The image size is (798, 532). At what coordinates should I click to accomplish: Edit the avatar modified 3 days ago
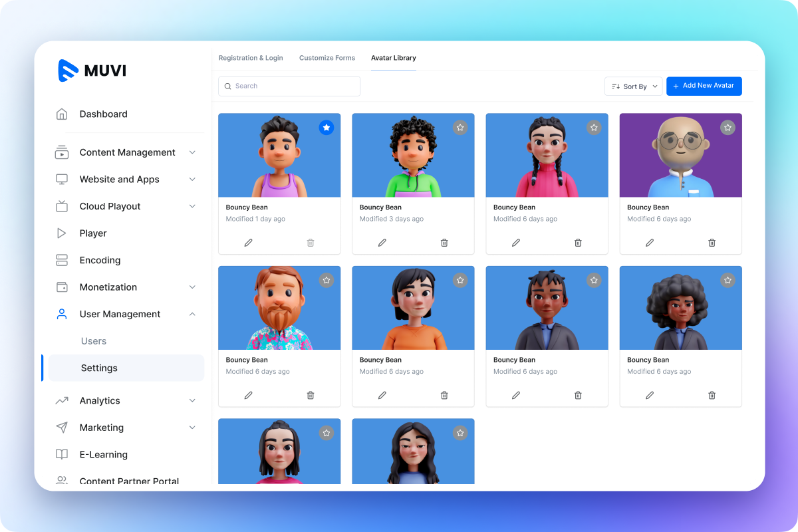tap(382, 243)
